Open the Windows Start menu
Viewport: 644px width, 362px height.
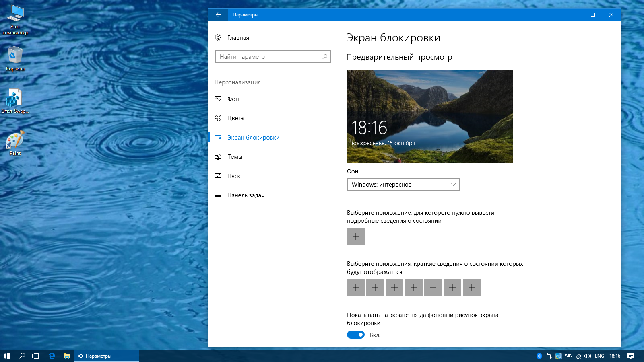[7, 356]
